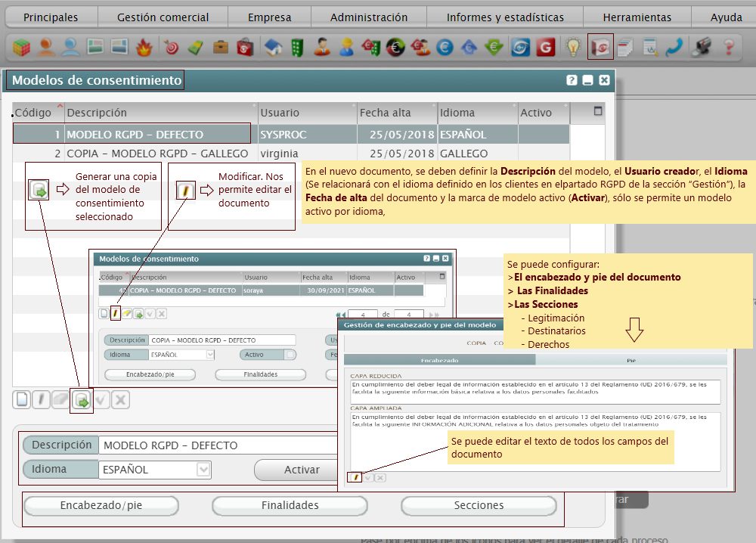This screenshot has height=543, width=756.
Task: Expand the Idioma ESPAÑOL dropdown
Action: [203, 469]
